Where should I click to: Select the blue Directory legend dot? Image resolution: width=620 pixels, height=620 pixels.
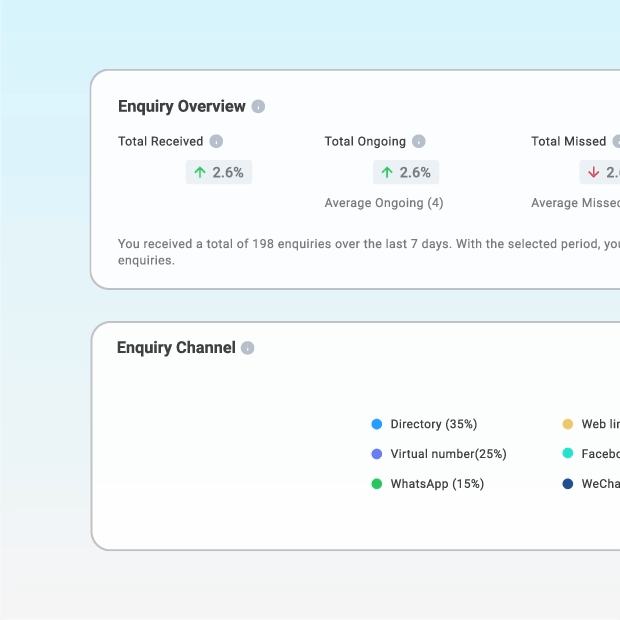click(x=376, y=424)
